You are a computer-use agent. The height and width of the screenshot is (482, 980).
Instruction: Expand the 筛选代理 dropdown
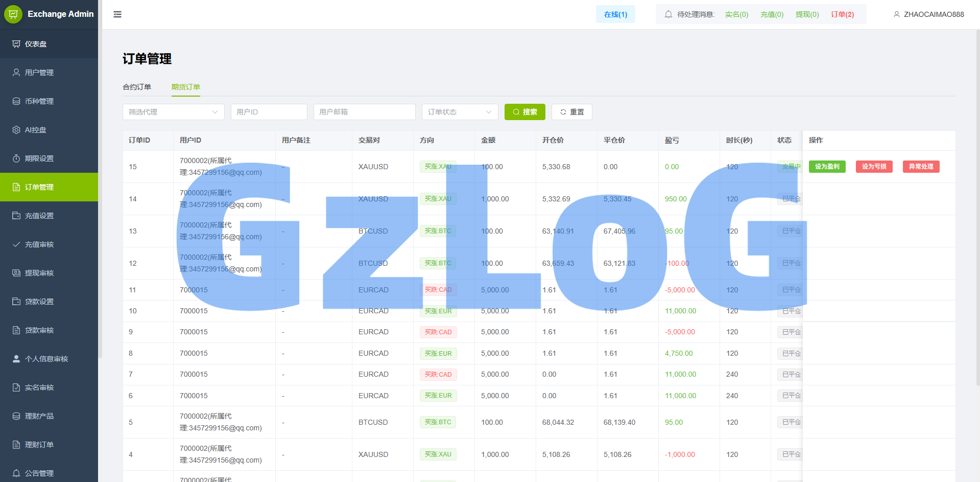pos(173,112)
